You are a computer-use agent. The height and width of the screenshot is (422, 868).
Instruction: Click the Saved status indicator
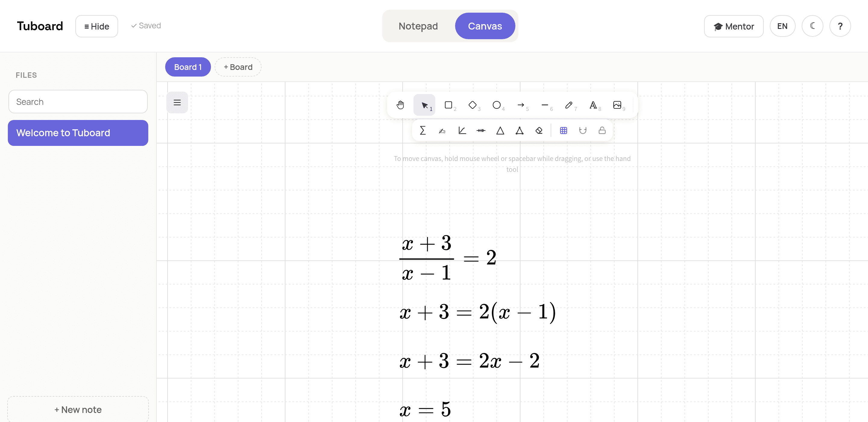click(146, 26)
